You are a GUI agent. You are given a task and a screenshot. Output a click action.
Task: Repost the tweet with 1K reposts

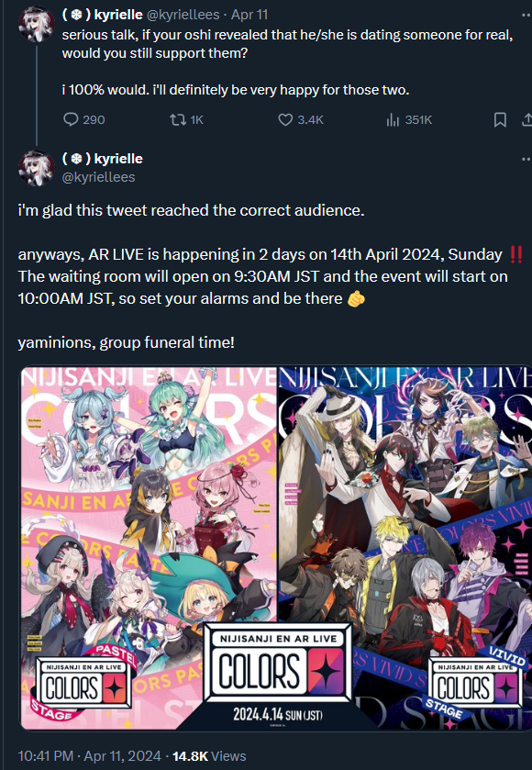(x=186, y=119)
